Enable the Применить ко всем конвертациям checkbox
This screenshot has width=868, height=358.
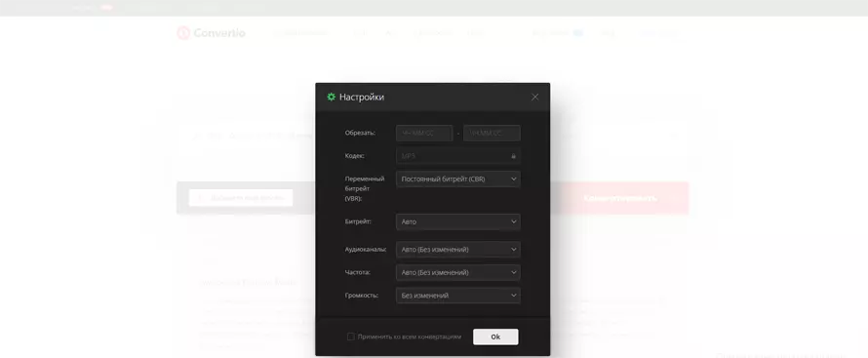350,337
